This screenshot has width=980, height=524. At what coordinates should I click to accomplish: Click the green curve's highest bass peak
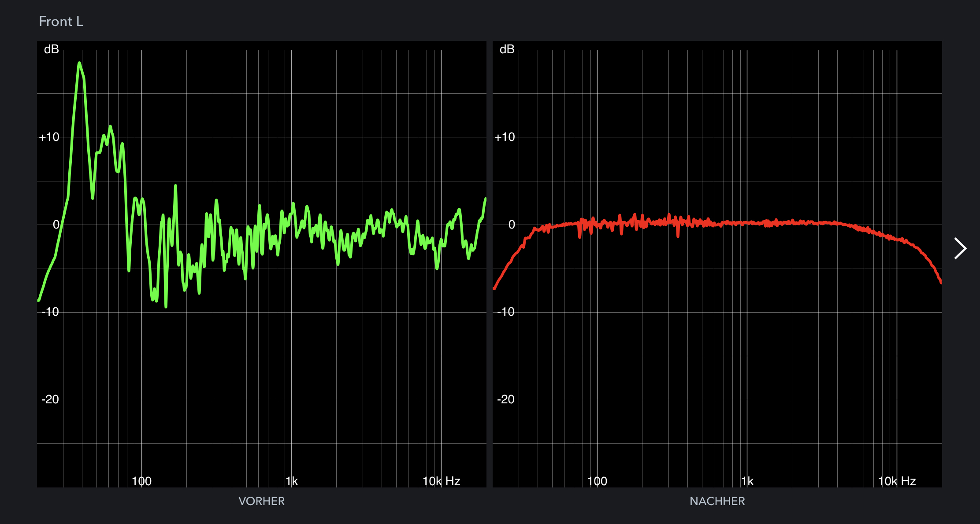click(79, 64)
